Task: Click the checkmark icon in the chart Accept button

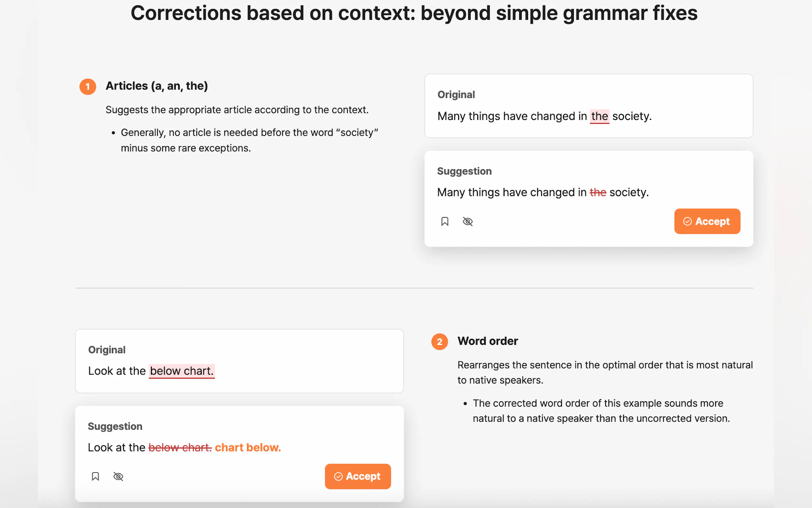Action: (338, 476)
